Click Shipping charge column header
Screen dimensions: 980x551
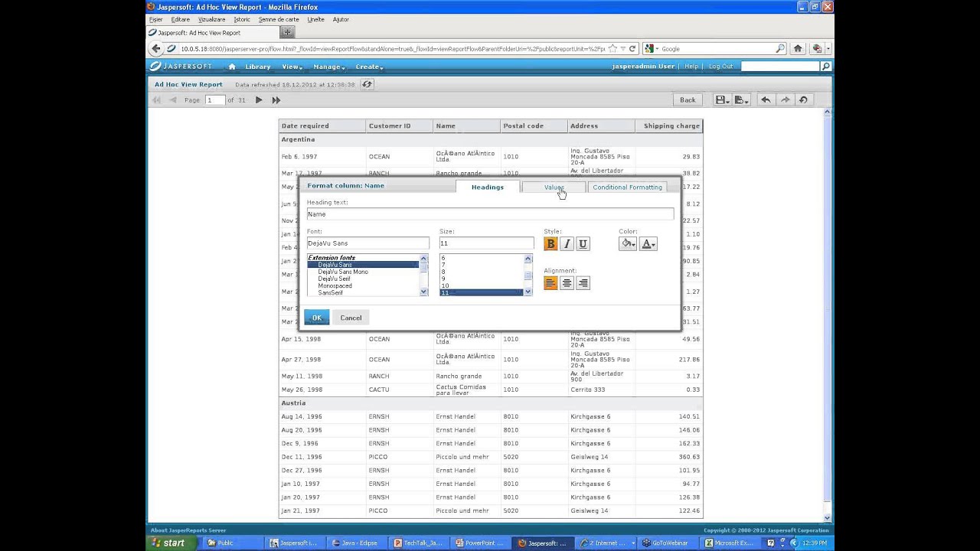click(668, 126)
